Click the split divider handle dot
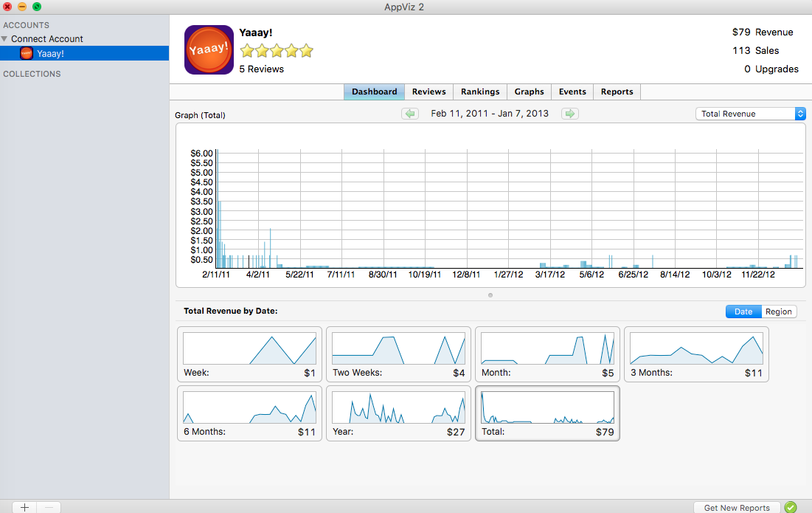 point(490,295)
